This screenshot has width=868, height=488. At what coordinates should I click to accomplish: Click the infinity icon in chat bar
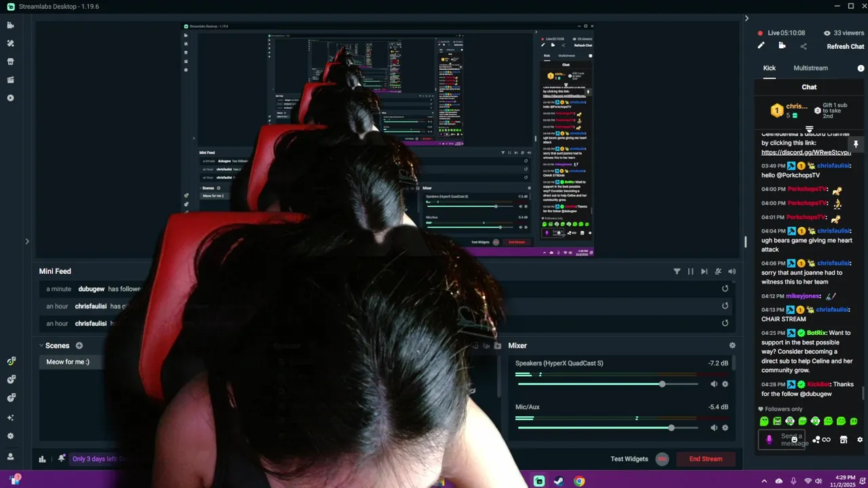tap(826, 440)
